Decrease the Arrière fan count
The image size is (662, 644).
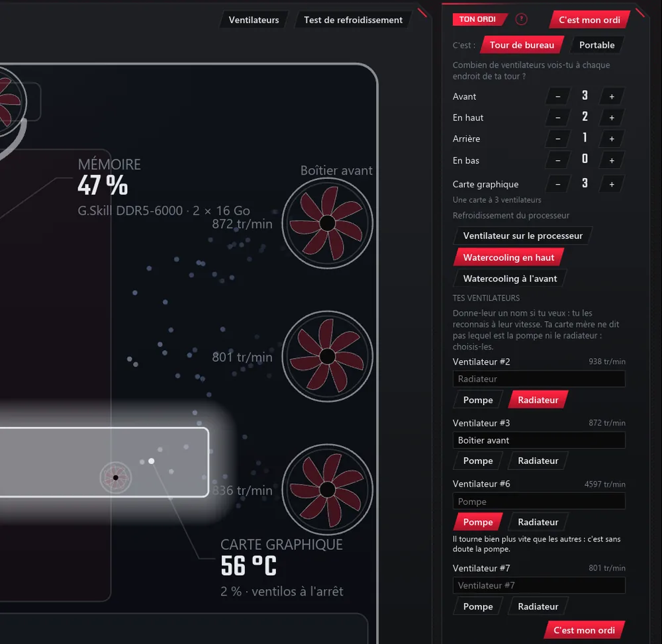(x=557, y=139)
